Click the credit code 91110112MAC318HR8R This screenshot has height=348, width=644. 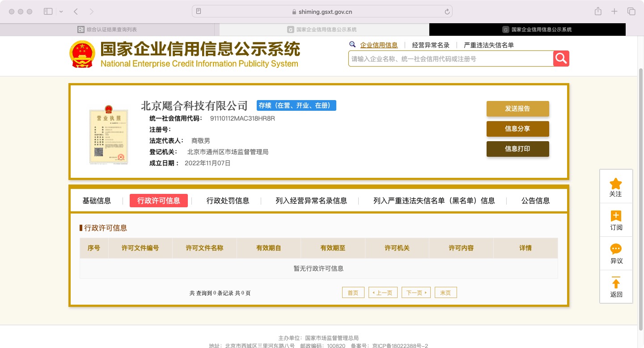[242, 118]
